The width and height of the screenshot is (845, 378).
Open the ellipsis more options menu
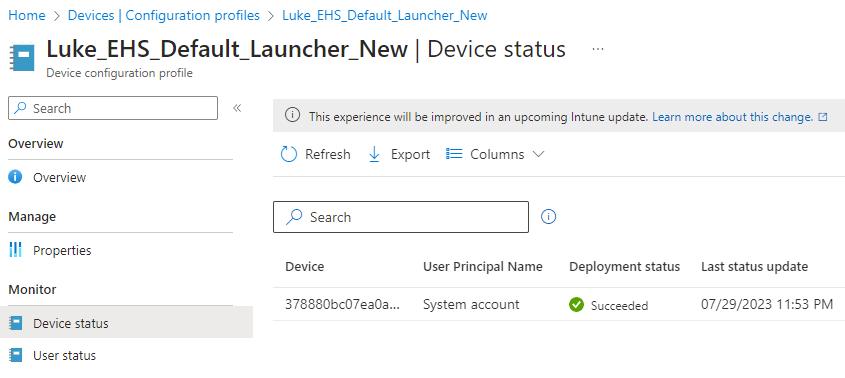pyautogui.click(x=598, y=49)
